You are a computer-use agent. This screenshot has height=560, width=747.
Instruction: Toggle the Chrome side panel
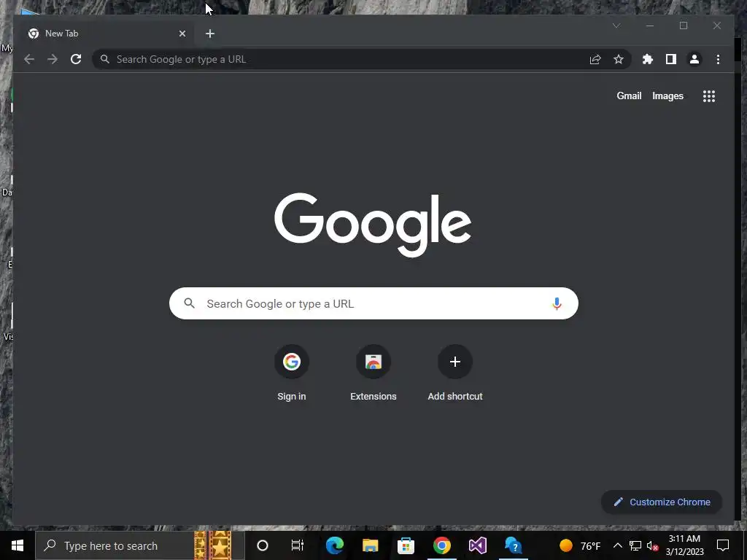pyautogui.click(x=671, y=59)
